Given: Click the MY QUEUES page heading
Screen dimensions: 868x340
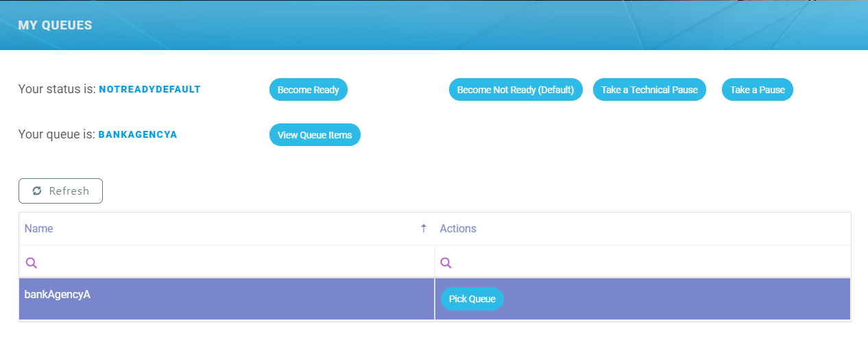Looking at the screenshot, I should click(x=55, y=25).
